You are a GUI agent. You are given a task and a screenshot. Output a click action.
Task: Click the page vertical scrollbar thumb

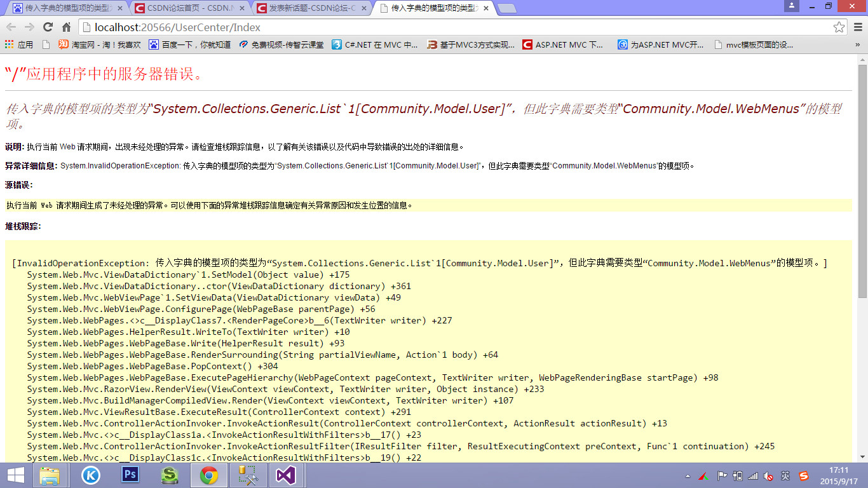tap(862, 181)
